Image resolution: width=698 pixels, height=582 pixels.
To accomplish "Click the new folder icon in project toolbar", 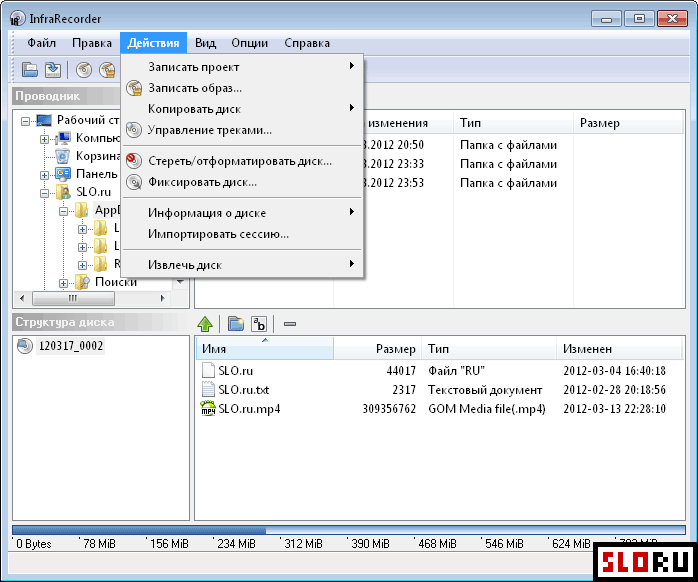I will click(x=236, y=324).
